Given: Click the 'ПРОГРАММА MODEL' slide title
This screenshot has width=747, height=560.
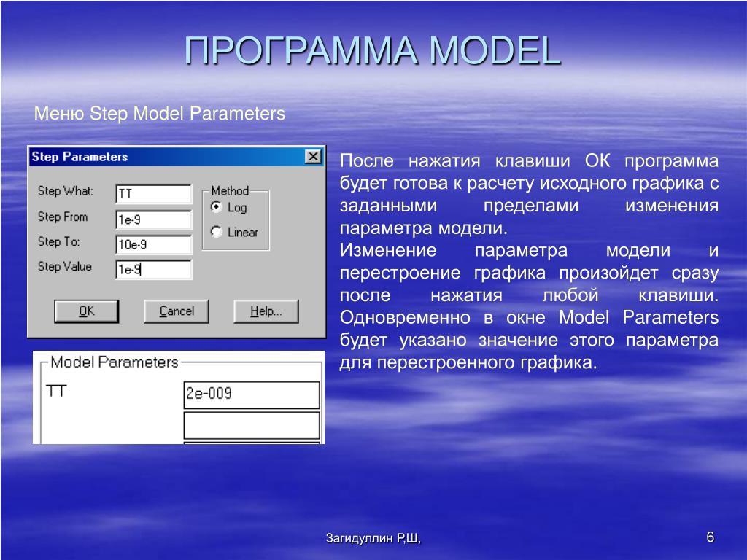Looking at the screenshot, I should (x=373, y=50).
